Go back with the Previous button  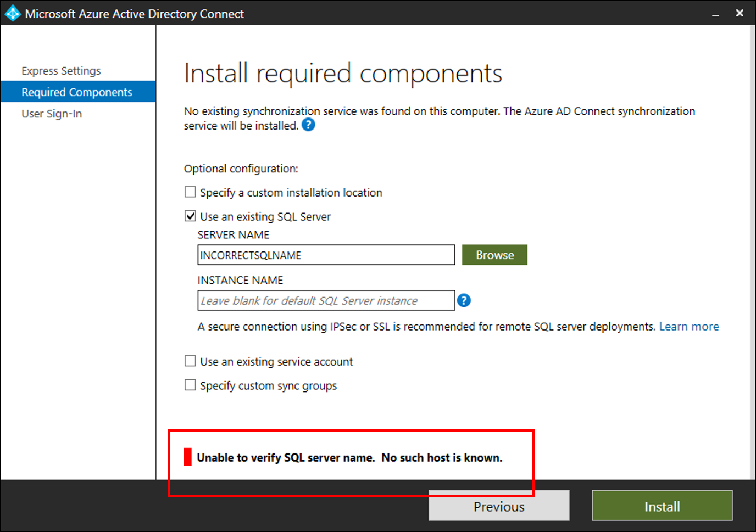pos(498,506)
